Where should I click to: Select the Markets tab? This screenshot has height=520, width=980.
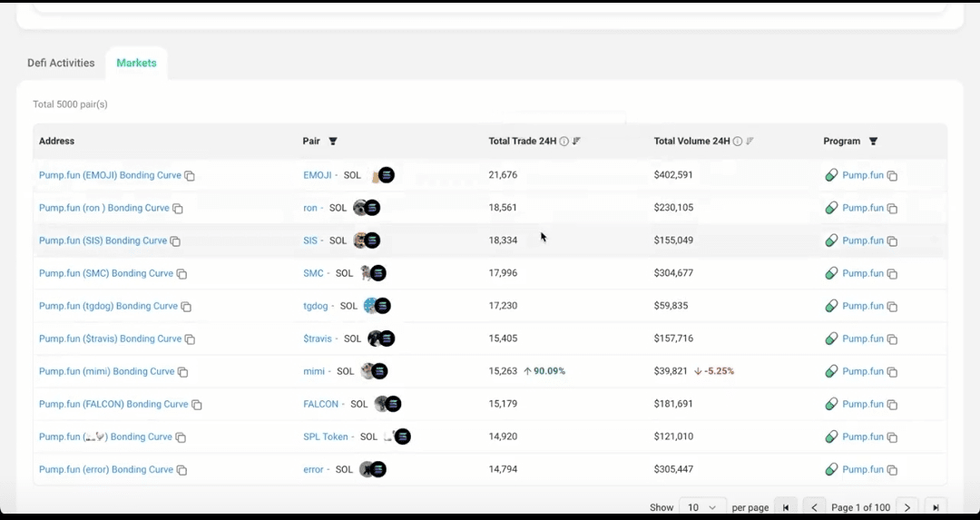pyautogui.click(x=136, y=64)
